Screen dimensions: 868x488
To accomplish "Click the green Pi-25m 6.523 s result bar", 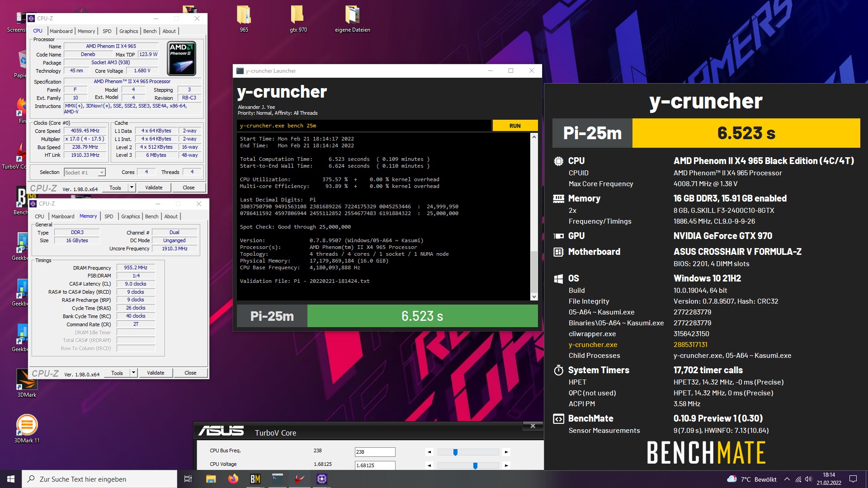I will tap(422, 316).
